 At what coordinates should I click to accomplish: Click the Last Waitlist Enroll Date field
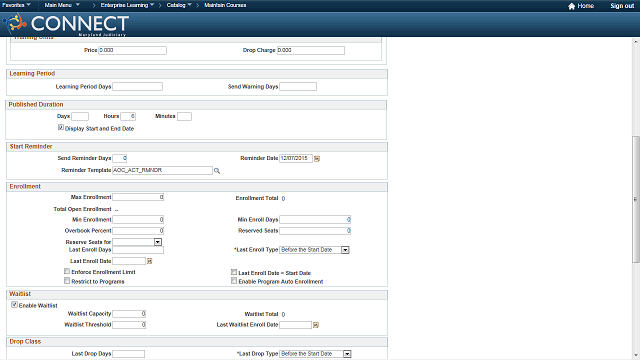tap(296, 325)
